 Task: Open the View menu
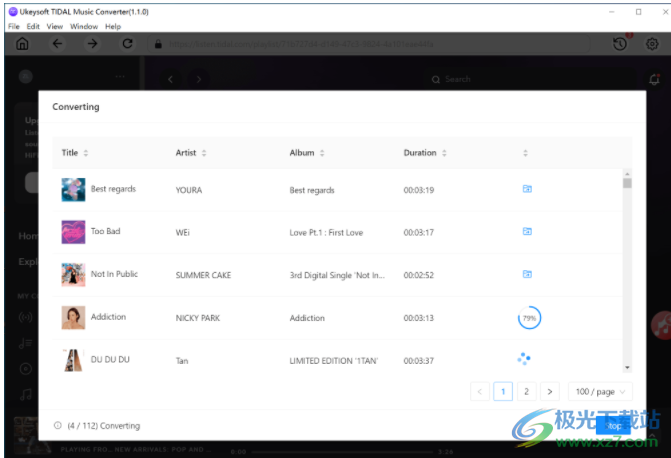click(x=55, y=27)
